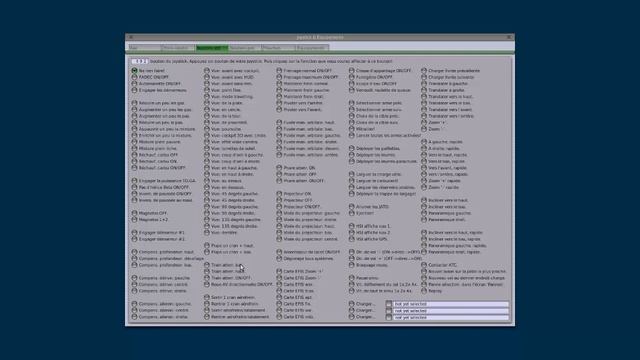Viewport: 640px width, 360px height.
Task: Select 'Incliner vers le haut' option
Action: click(424, 200)
